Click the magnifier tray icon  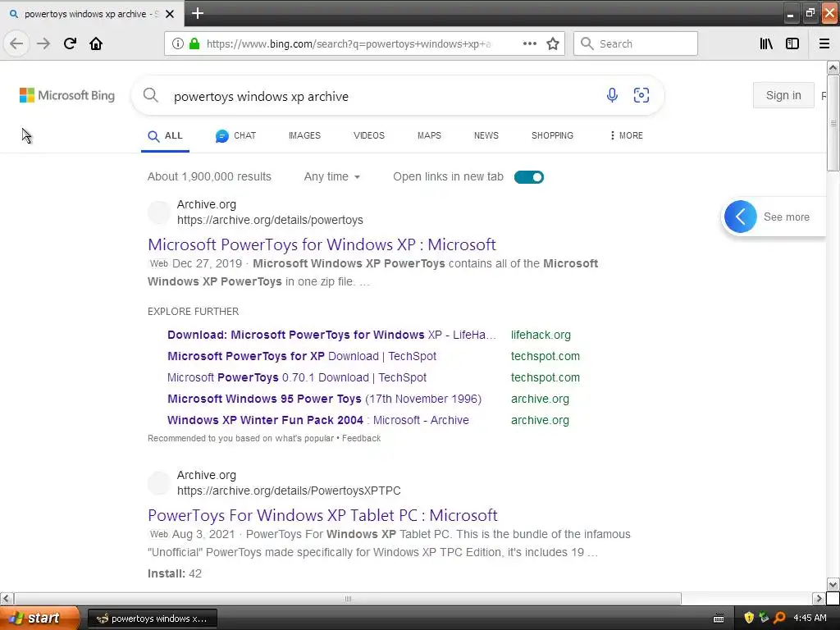point(779,618)
